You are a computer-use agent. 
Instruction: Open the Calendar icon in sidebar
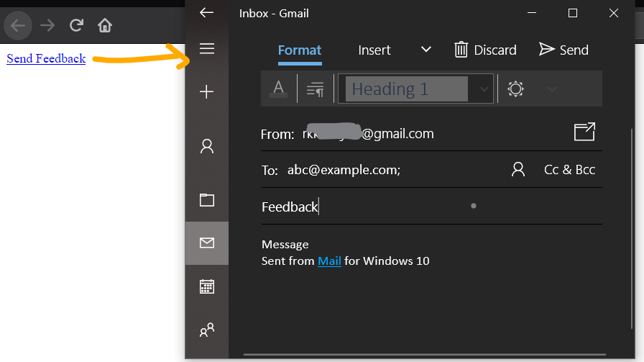click(x=207, y=286)
